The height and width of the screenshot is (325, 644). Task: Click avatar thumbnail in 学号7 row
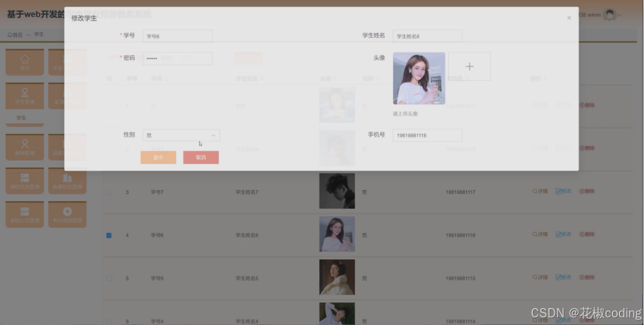(x=337, y=191)
